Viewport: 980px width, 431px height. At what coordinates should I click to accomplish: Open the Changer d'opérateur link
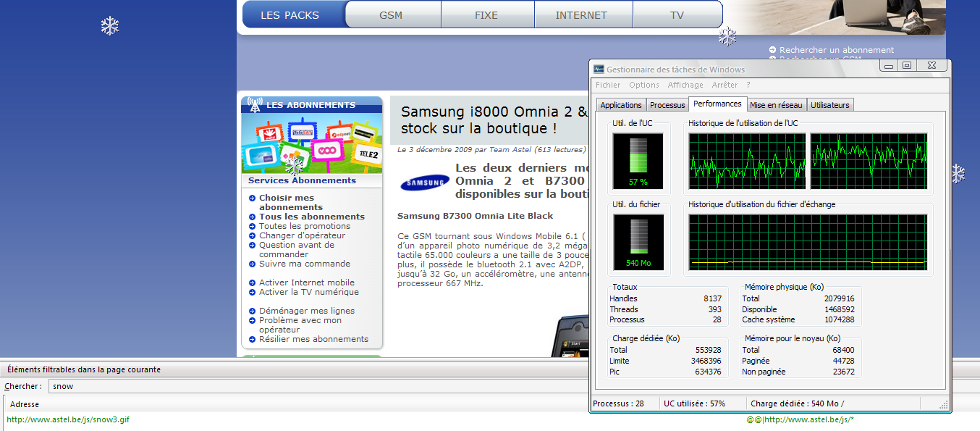tap(302, 235)
